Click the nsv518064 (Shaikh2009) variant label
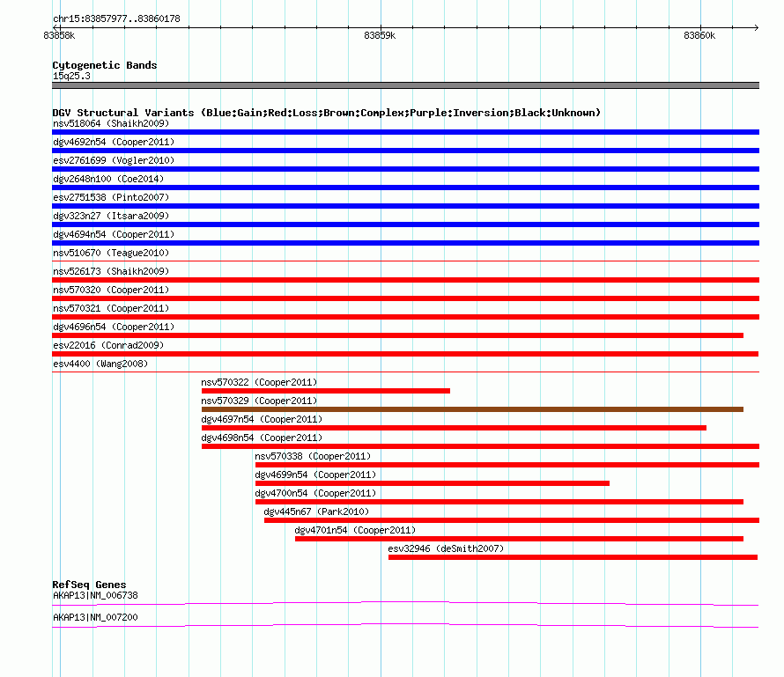 pos(111,123)
